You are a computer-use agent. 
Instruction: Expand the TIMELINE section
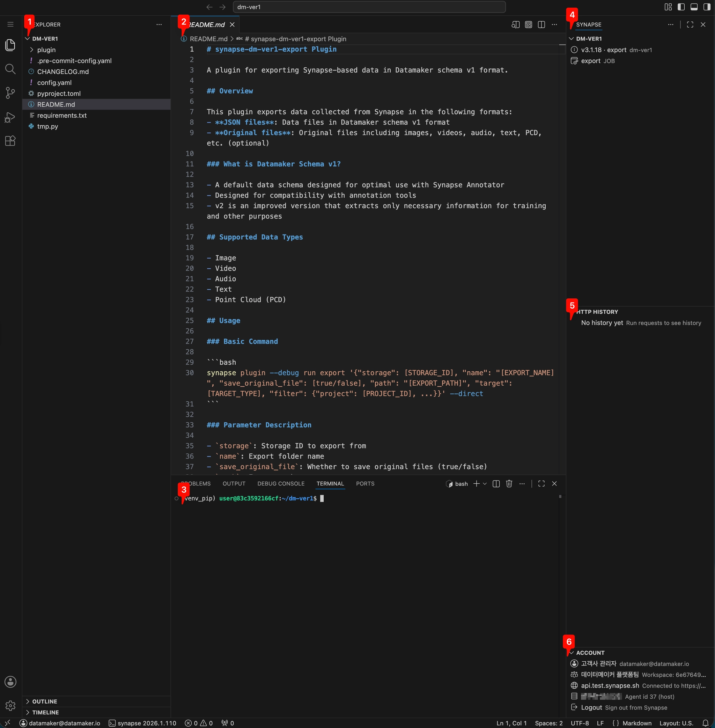click(96, 712)
